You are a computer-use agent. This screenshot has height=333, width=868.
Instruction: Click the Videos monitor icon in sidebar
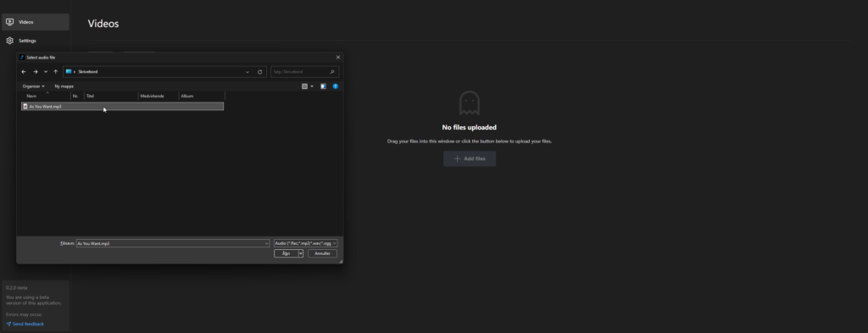[x=9, y=22]
